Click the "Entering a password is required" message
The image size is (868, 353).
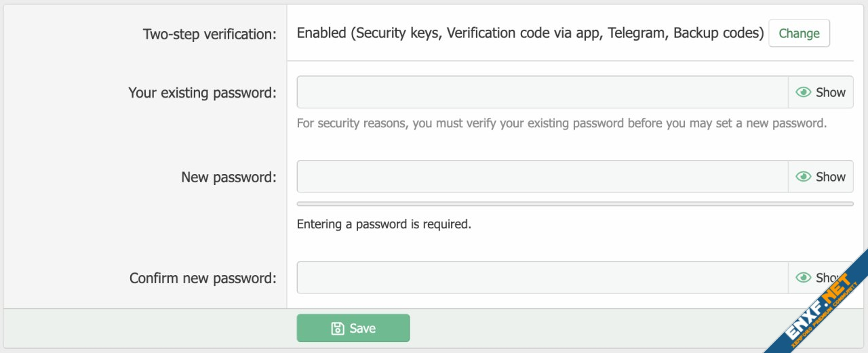coord(384,224)
